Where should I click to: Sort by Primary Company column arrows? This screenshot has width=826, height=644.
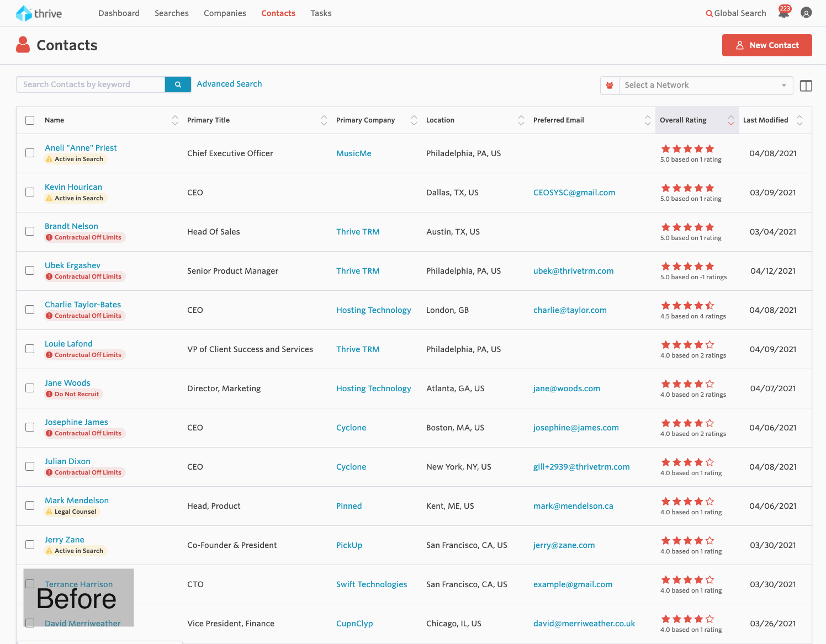click(414, 120)
